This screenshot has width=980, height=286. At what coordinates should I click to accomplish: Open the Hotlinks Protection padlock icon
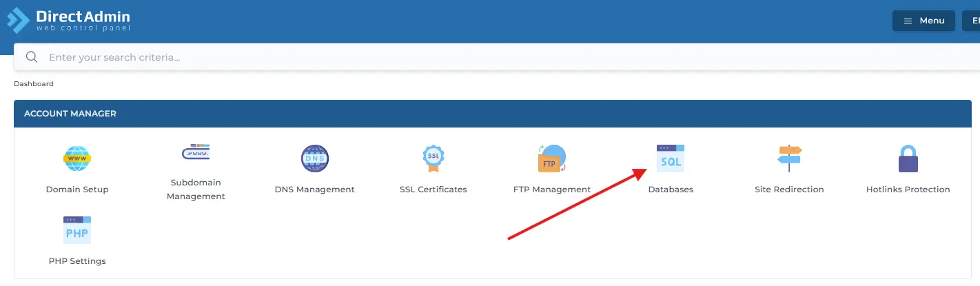[908, 159]
